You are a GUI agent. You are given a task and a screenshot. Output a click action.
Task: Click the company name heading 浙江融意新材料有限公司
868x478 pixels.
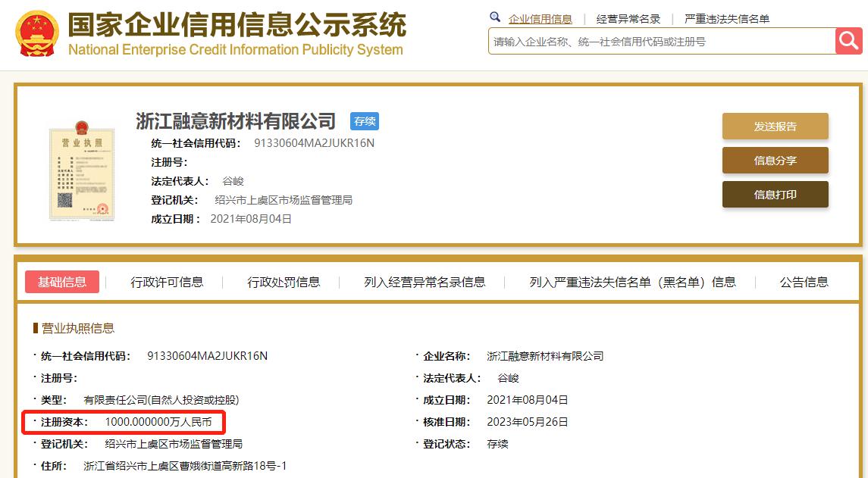pos(236,121)
